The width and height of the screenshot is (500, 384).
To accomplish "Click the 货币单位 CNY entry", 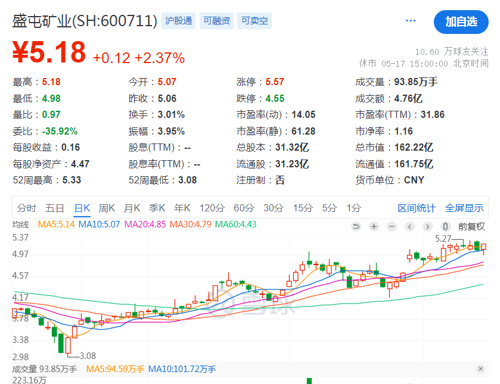I will pos(390,180).
